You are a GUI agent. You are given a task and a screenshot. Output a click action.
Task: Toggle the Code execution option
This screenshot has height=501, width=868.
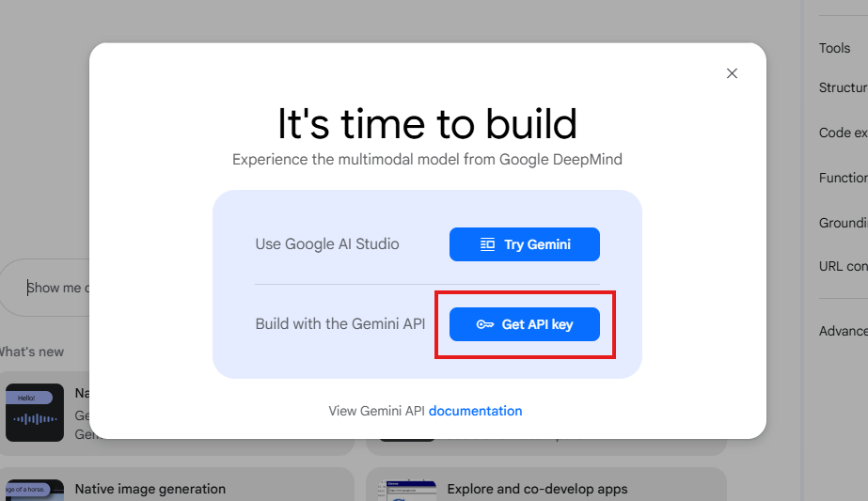coord(843,133)
